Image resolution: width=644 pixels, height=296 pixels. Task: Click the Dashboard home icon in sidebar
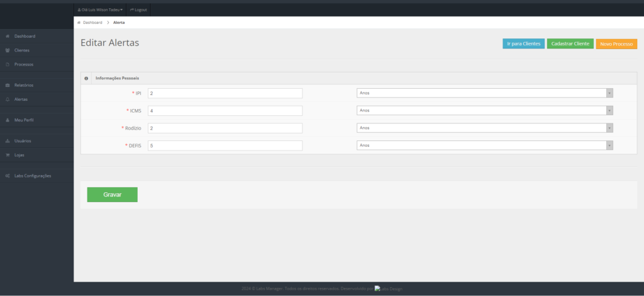click(x=7, y=36)
